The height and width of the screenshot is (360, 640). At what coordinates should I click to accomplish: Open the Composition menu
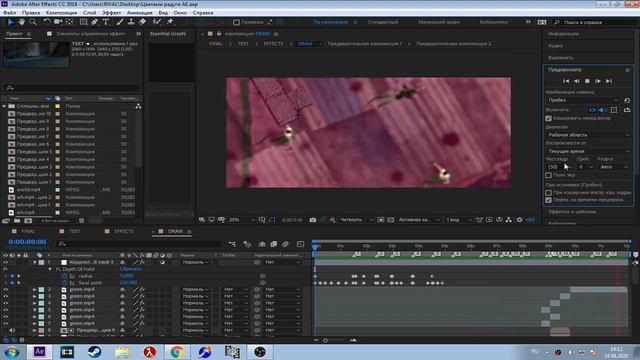(x=61, y=13)
